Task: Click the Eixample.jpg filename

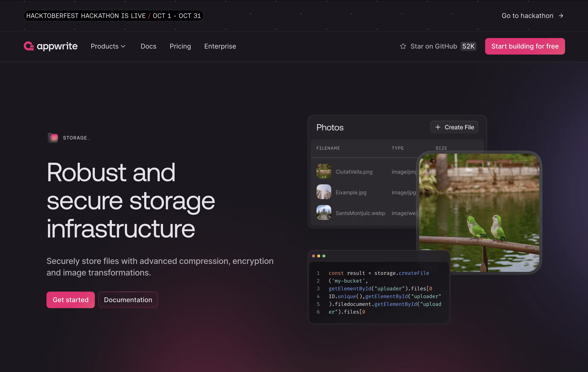Action: (x=351, y=192)
